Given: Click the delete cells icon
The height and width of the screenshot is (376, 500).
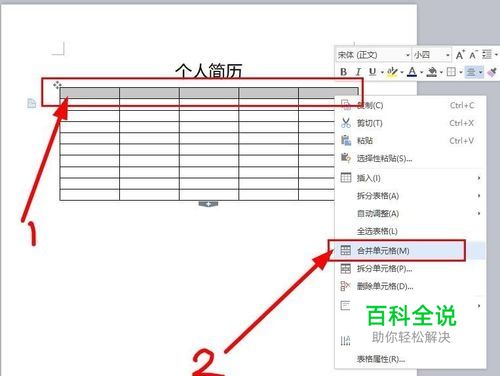Looking at the screenshot, I should pos(345,286).
